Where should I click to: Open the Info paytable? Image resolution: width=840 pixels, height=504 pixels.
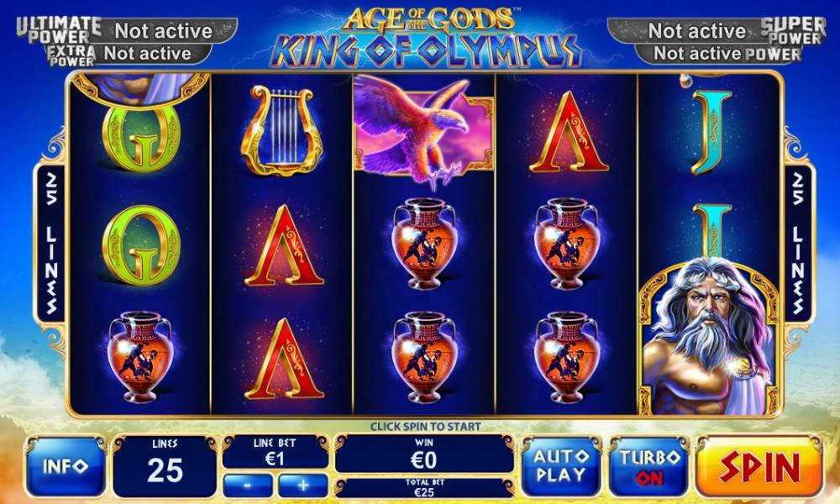(66, 465)
